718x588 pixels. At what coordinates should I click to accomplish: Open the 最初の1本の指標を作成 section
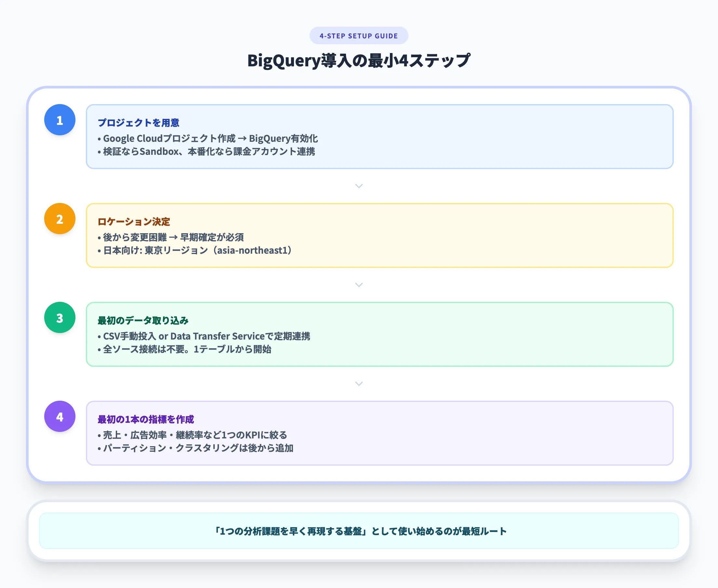[146, 419]
